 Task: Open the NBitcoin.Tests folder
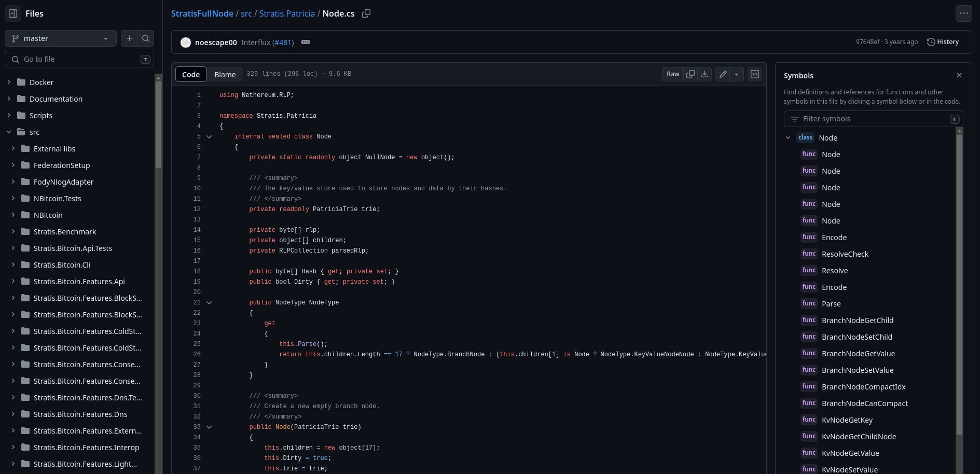click(57, 199)
